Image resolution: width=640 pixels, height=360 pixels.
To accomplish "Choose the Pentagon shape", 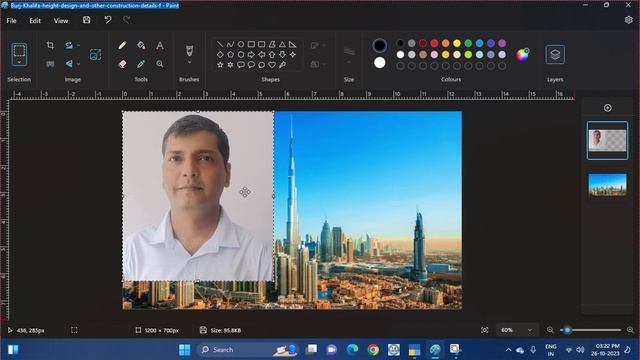I will pos(230,54).
